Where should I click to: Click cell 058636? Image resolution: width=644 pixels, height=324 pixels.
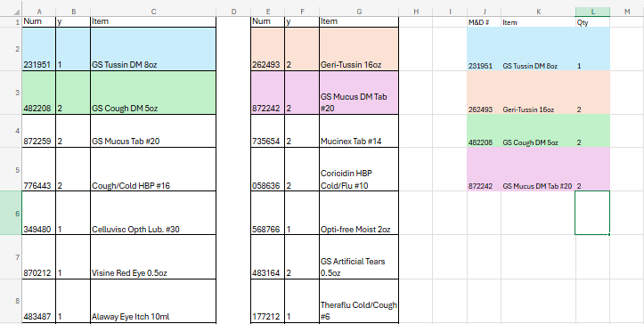pos(268,169)
